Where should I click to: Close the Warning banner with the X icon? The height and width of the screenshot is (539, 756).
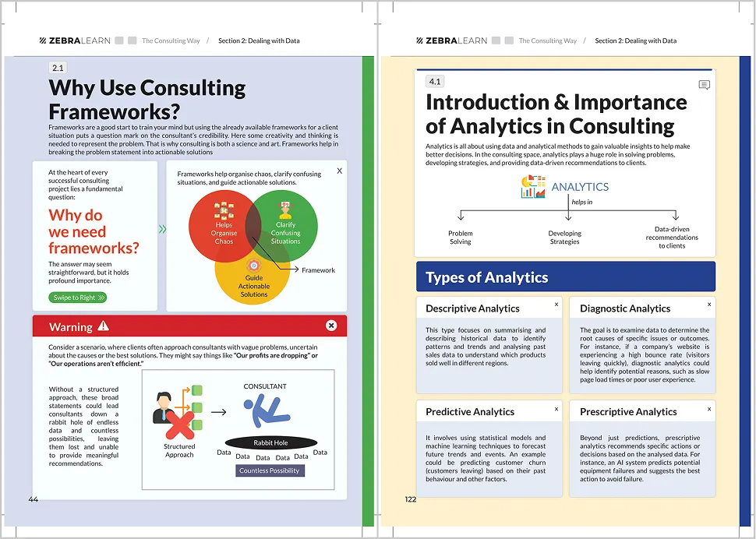click(331, 326)
